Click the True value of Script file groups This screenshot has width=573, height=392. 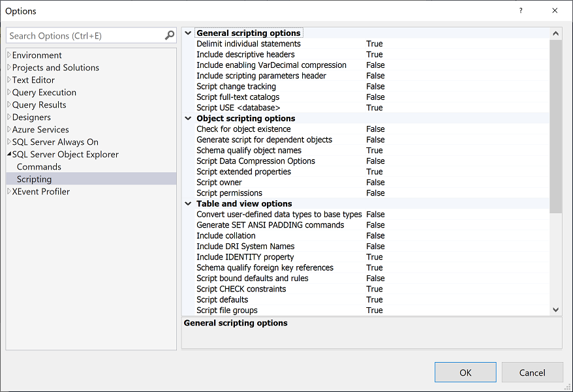coord(375,310)
